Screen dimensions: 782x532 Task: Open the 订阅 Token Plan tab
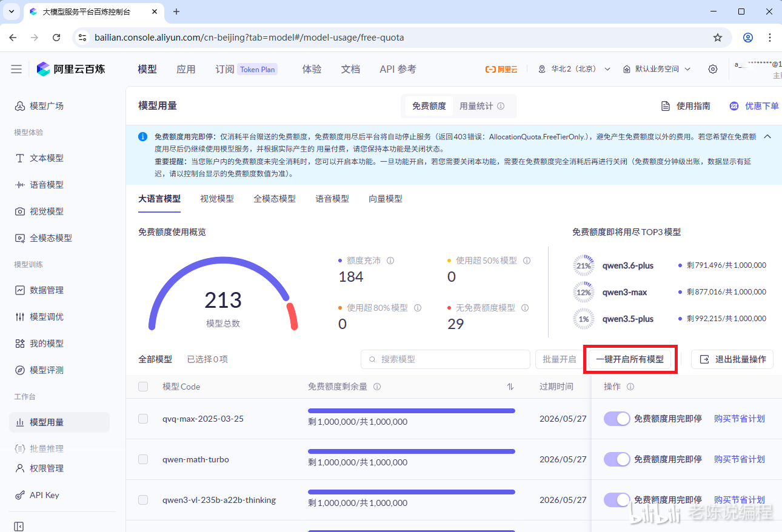(246, 69)
